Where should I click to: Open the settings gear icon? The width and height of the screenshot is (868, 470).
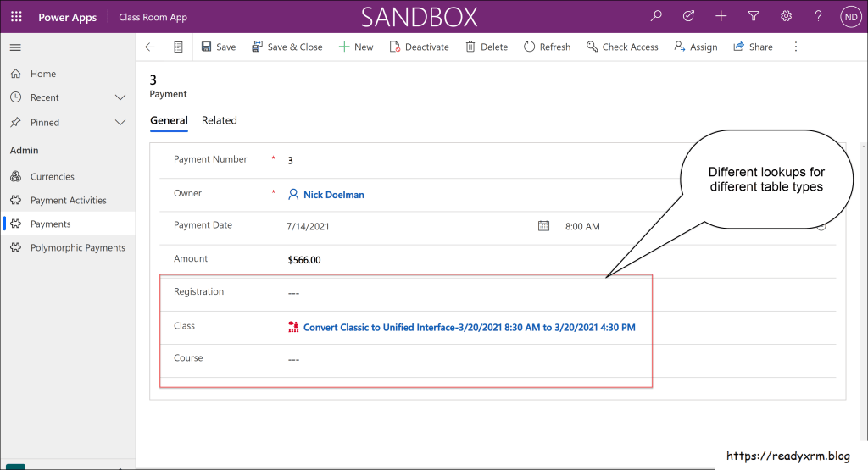coord(786,16)
